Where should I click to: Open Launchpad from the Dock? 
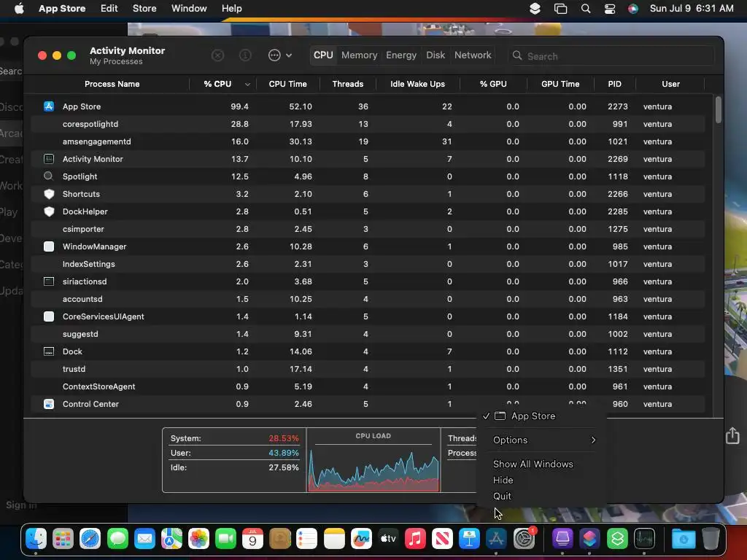point(63,539)
